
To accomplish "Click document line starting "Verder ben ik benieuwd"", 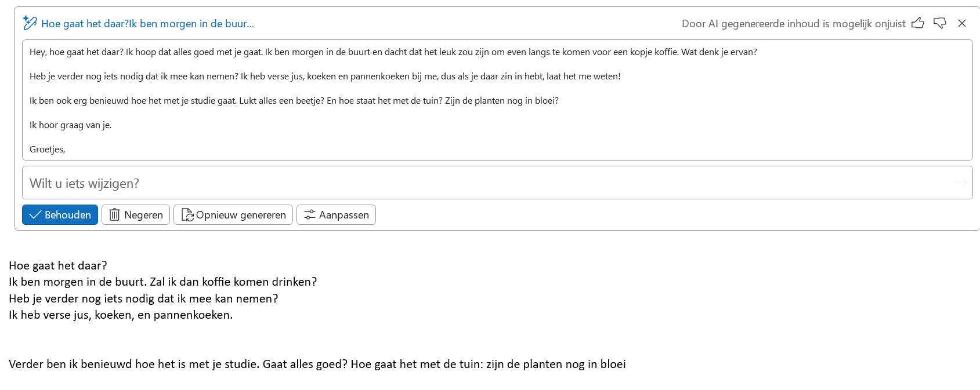I will tap(317, 365).
